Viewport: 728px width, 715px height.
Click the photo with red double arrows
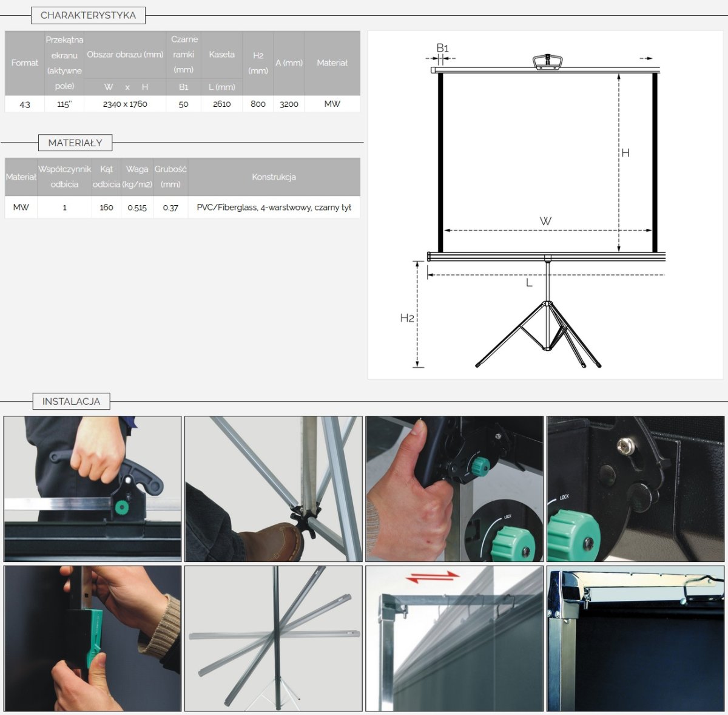[x=454, y=639]
